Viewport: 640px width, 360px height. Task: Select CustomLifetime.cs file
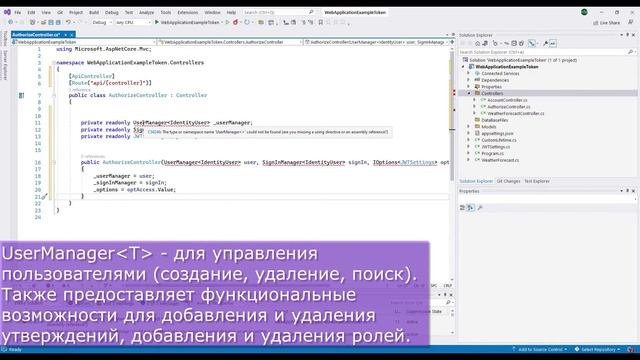click(x=499, y=140)
